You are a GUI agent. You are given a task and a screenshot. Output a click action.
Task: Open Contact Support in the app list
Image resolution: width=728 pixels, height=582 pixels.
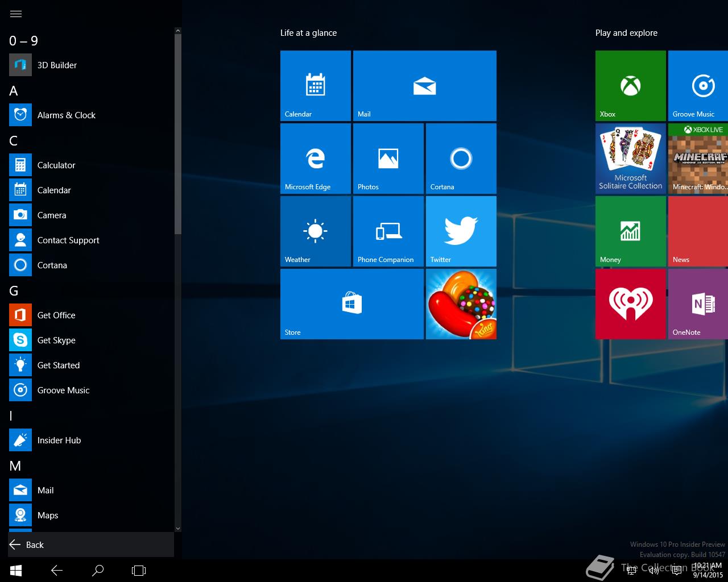click(x=91, y=240)
